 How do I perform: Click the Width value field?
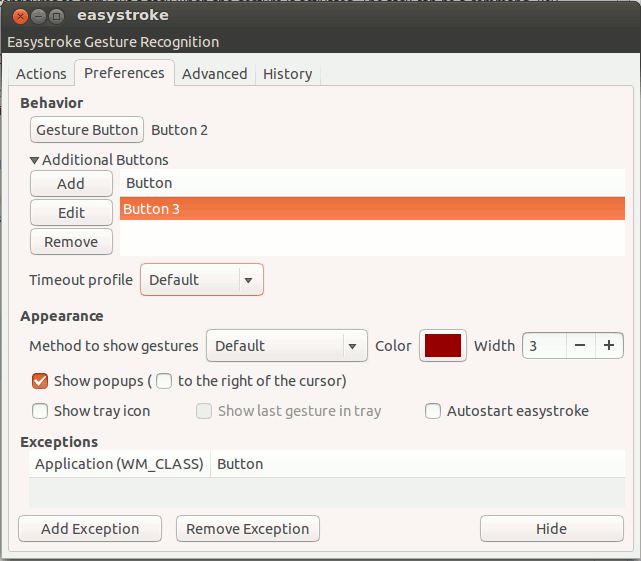coord(545,346)
